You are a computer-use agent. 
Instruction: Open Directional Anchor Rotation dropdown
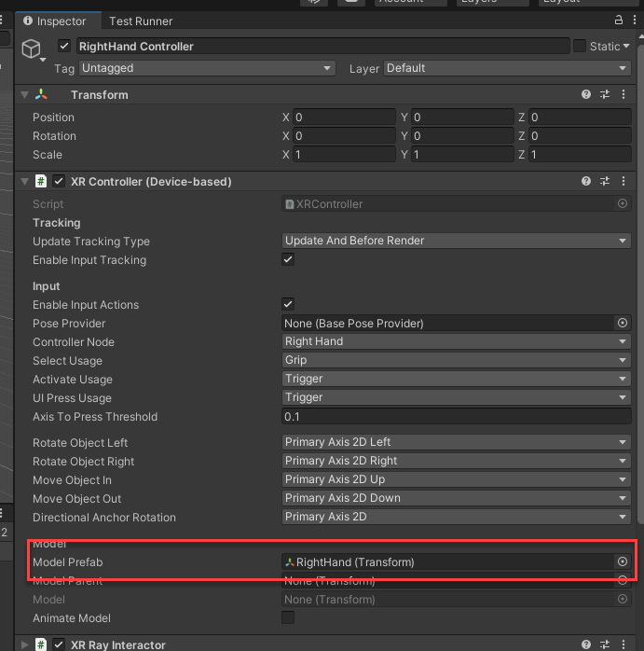457,517
